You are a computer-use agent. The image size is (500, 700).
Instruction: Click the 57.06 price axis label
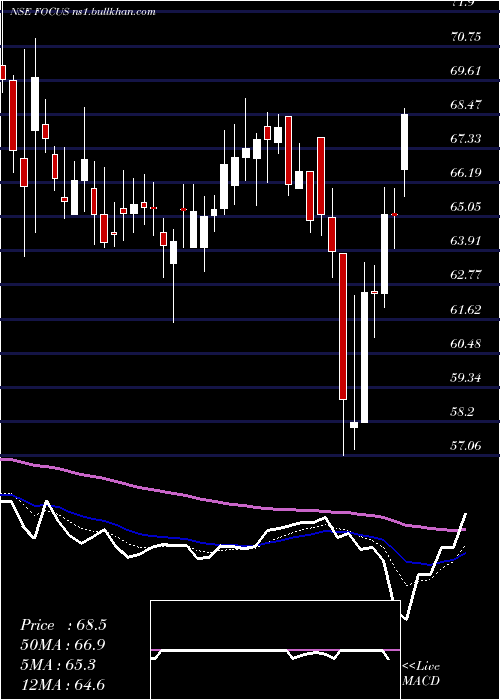(466, 446)
